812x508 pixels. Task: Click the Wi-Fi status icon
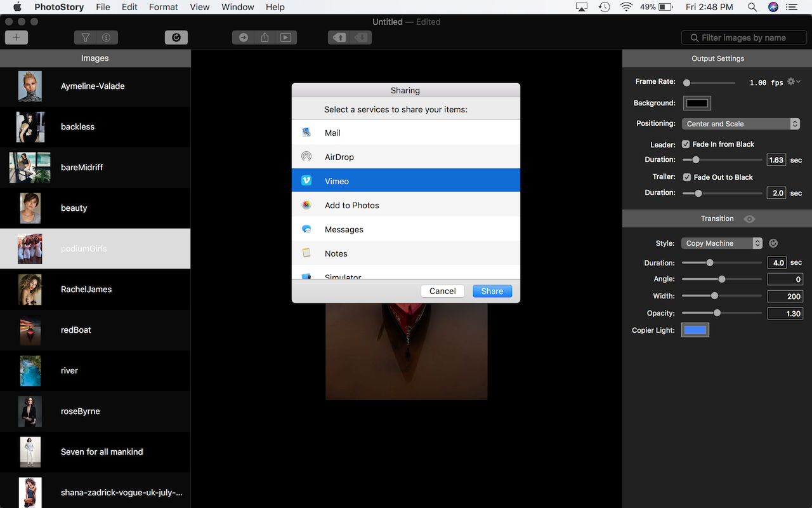click(x=627, y=7)
